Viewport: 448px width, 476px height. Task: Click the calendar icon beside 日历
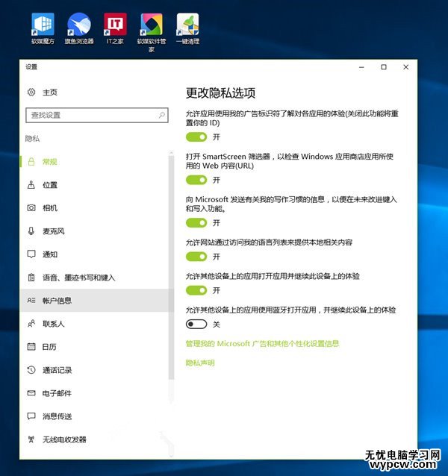31,347
